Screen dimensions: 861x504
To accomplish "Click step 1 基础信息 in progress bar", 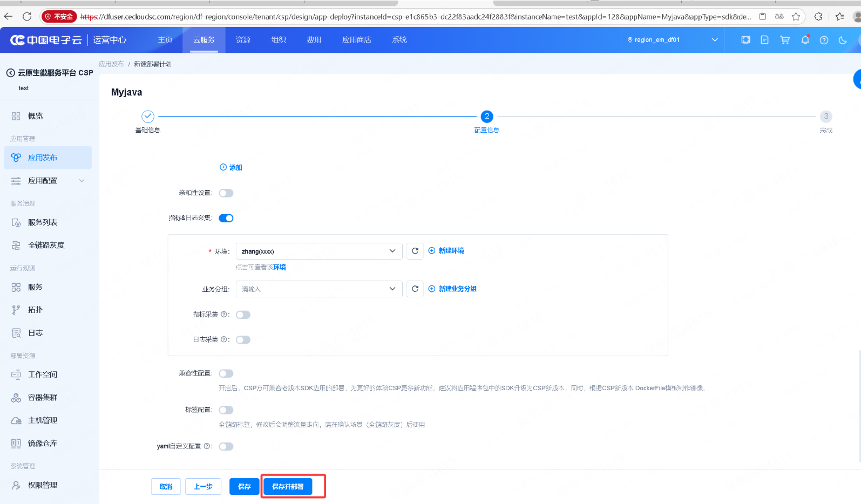I will (x=148, y=117).
